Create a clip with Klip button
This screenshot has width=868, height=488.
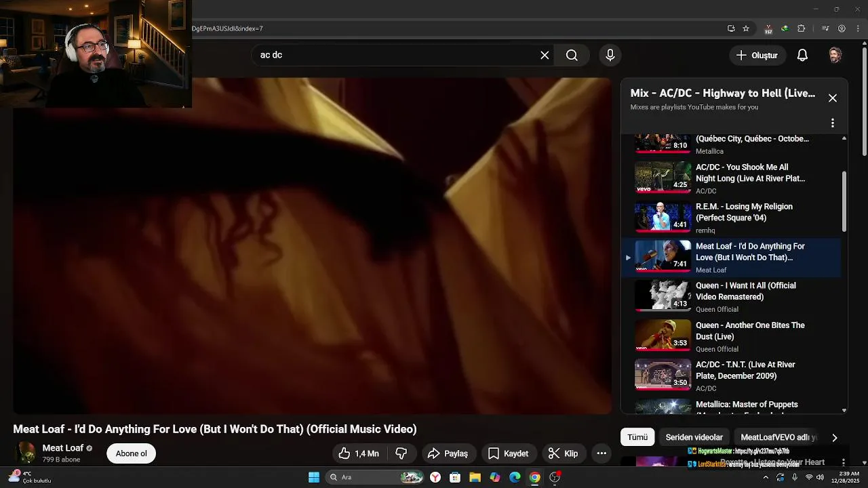pos(564,453)
